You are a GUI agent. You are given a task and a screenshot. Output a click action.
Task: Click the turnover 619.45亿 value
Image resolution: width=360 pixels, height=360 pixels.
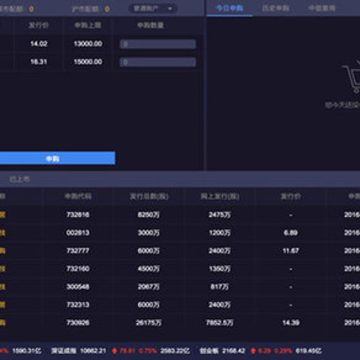pos(309,351)
